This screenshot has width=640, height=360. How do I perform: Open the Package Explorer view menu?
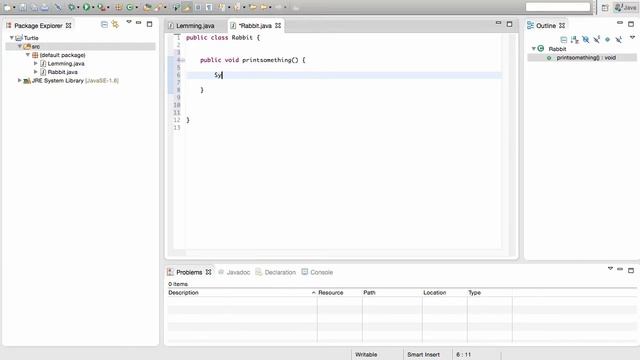(x=129, y=22)
